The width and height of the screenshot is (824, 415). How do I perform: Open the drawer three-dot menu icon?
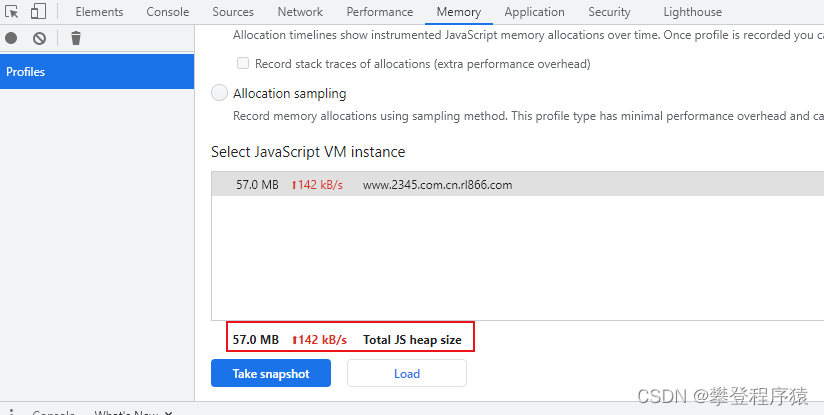pos(9,412)
